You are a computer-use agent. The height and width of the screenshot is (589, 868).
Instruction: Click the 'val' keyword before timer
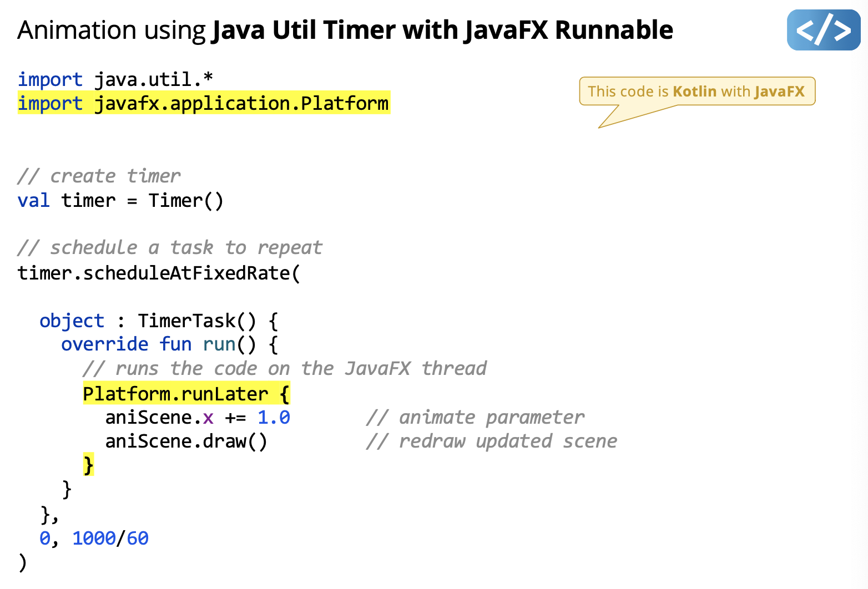click(33, 200)
